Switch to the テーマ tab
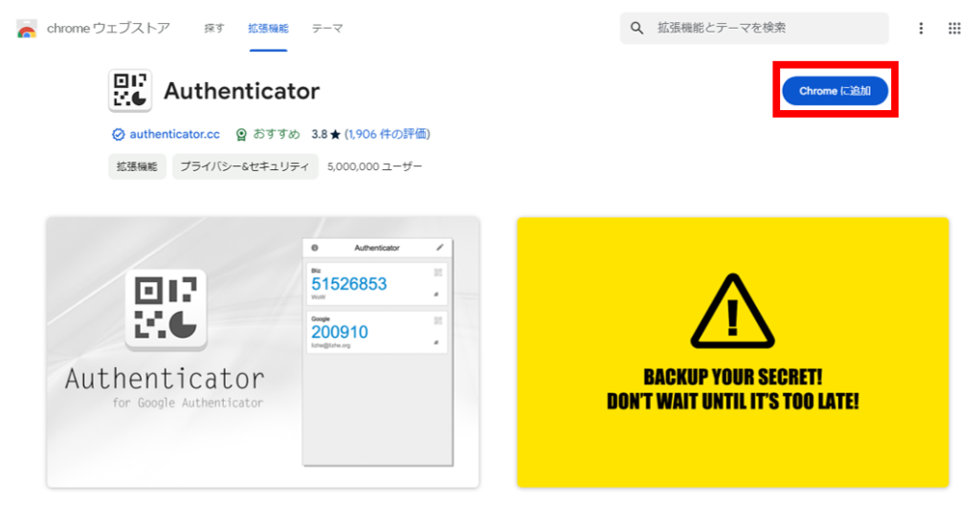980x506 pixels. [x=327, y=28]
